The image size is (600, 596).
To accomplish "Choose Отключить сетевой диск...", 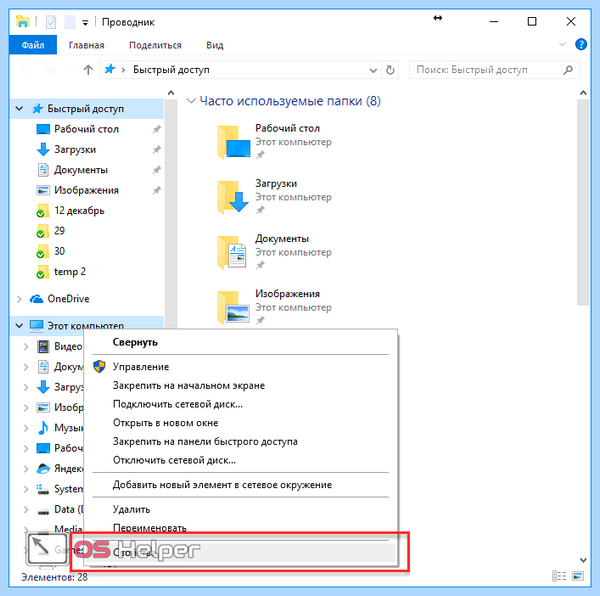I will (241, 460).
